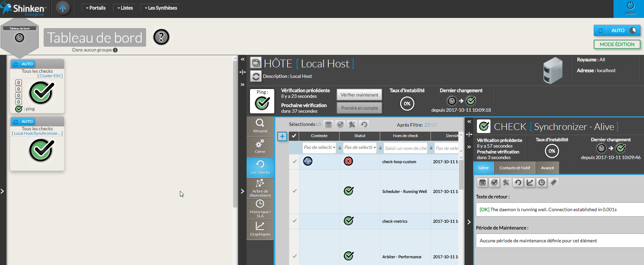Open the Gérer gears section
Viewport: 644px width, 265px height.
click(260, 147)
